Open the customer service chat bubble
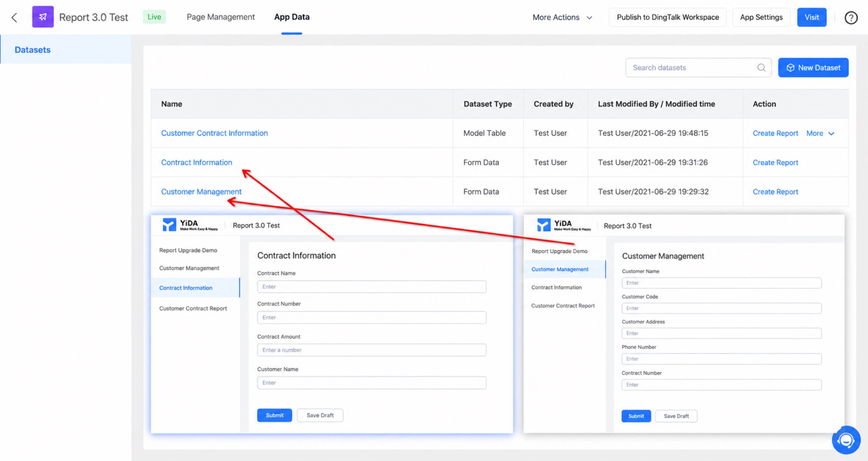This screenshot has width=868, height=461. 846,440
